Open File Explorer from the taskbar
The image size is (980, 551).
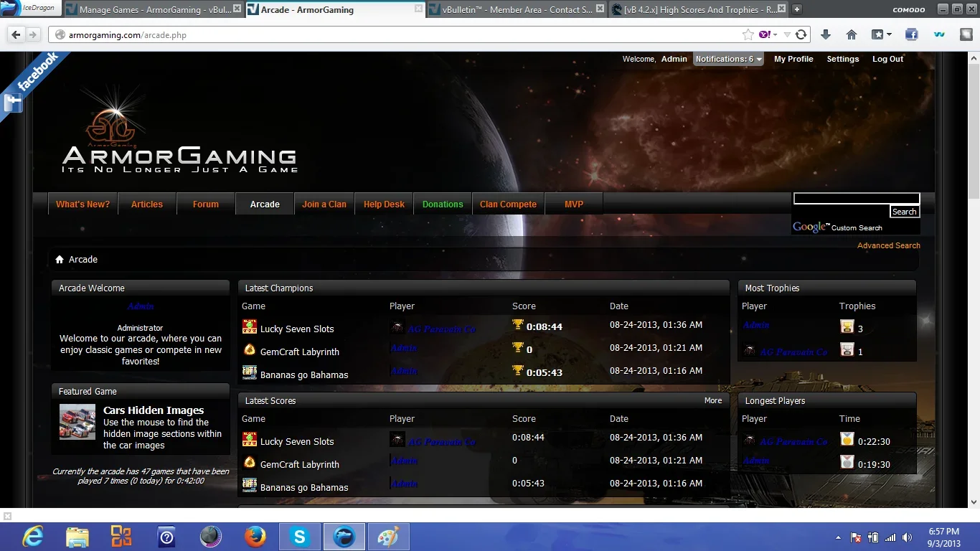tap(77, 536)
